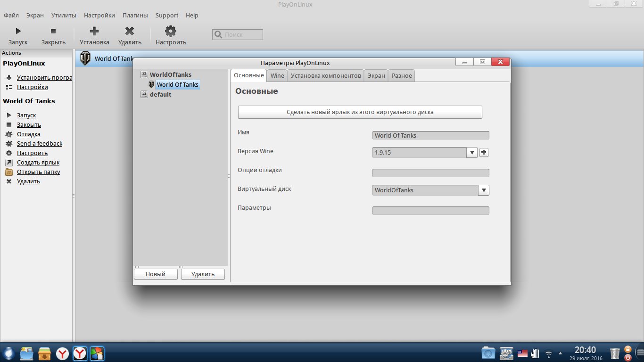Click the Настроить gear icon in the toolbar
Viewport: 644px width, 362px height.
pos(171,31)
